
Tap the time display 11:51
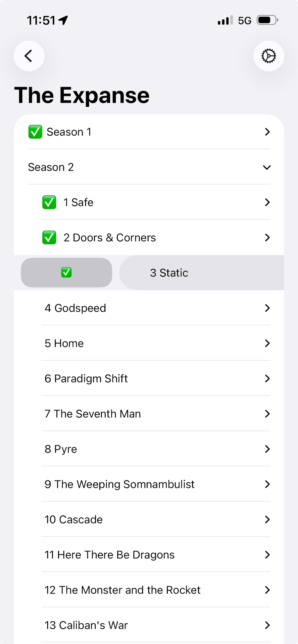point(41,20)
